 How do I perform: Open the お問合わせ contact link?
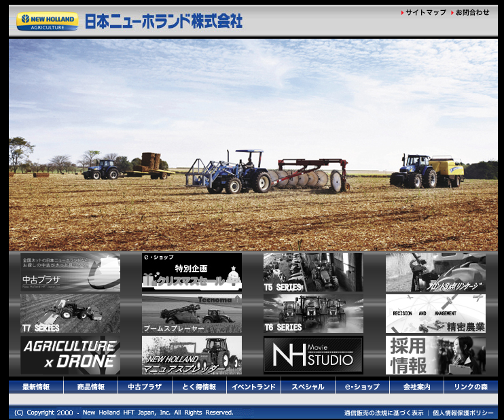[x=472, y=12]
